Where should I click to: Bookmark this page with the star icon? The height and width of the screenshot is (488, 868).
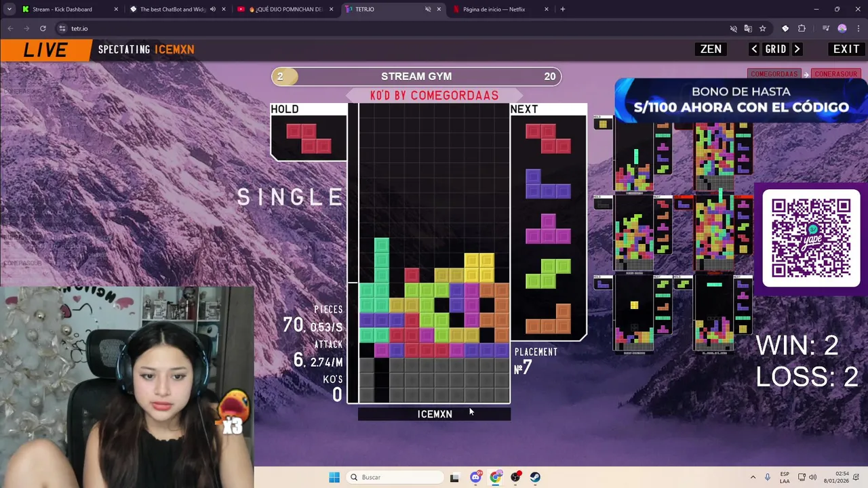[x=762, y=28]
